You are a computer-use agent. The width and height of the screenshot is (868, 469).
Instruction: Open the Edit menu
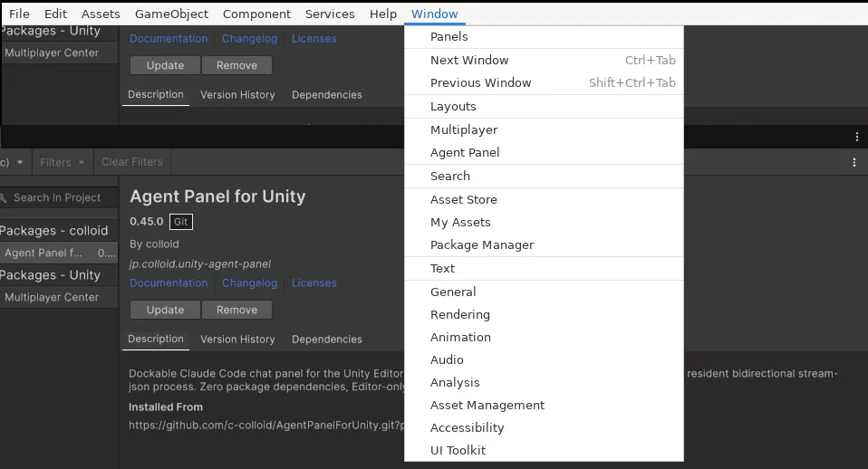coord(55,14)
